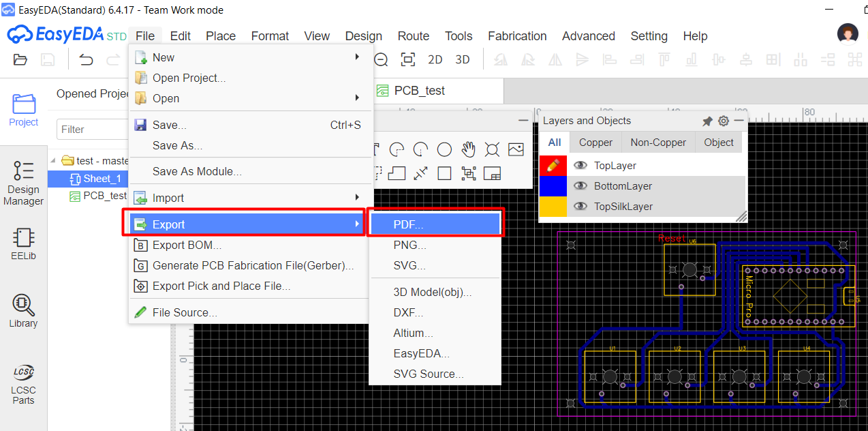Open the EELib sidebar panel

[x=24, y=244]
